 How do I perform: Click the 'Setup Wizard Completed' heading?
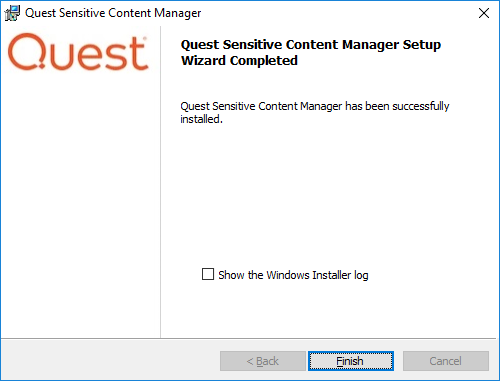coord(311,53)
